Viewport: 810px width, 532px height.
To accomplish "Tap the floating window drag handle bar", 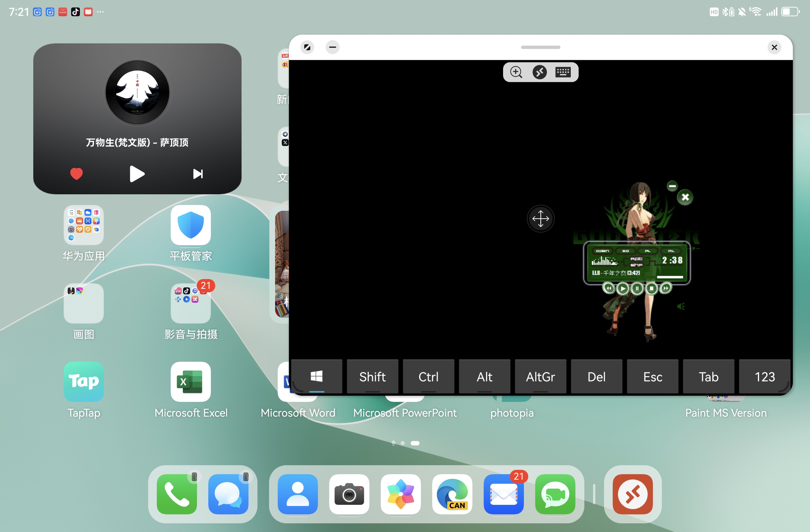I will (x=540, y=47).
